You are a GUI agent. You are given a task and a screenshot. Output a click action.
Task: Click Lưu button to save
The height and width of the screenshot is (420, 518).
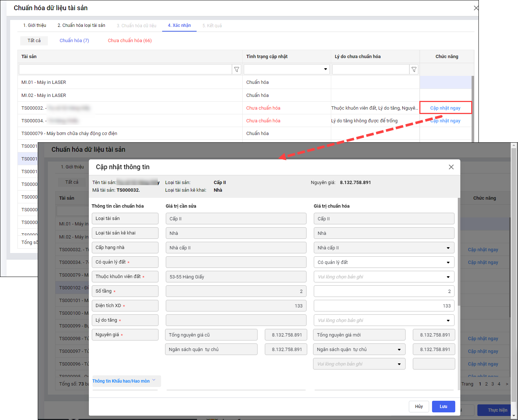point(443,407)
